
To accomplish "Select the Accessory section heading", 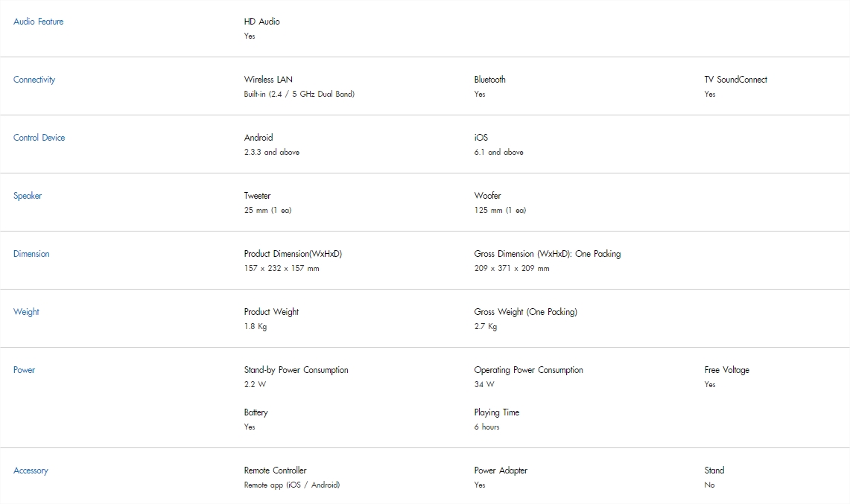I will point(31,470).
